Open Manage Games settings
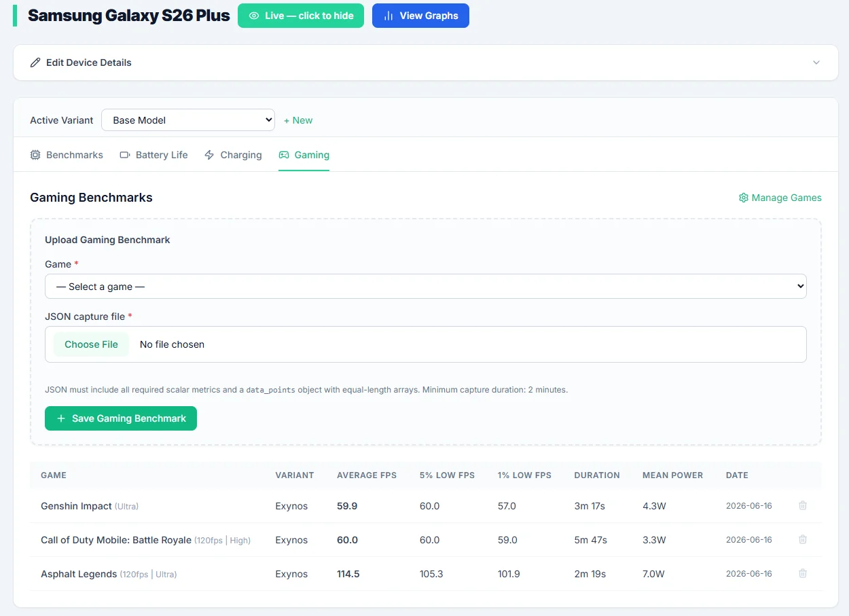The width and height of the screenshot is (849, 616). click(x=780, y=198)
